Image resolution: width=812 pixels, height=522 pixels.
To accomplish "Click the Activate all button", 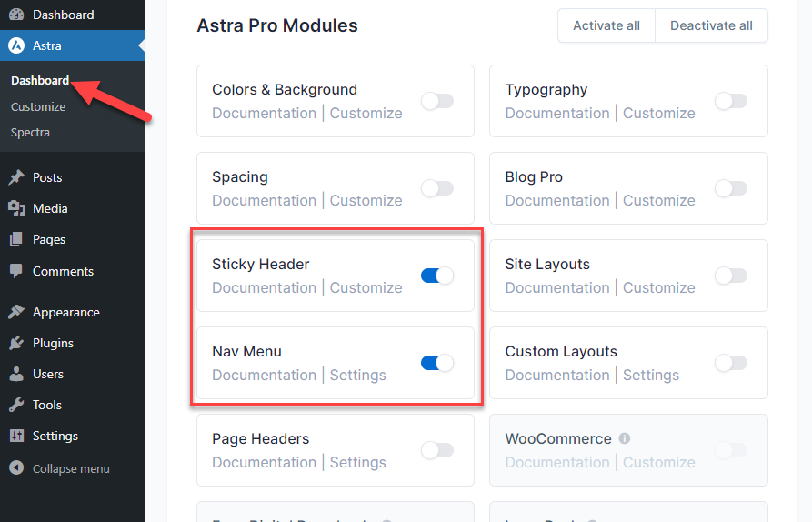I will tap(606, 25).
